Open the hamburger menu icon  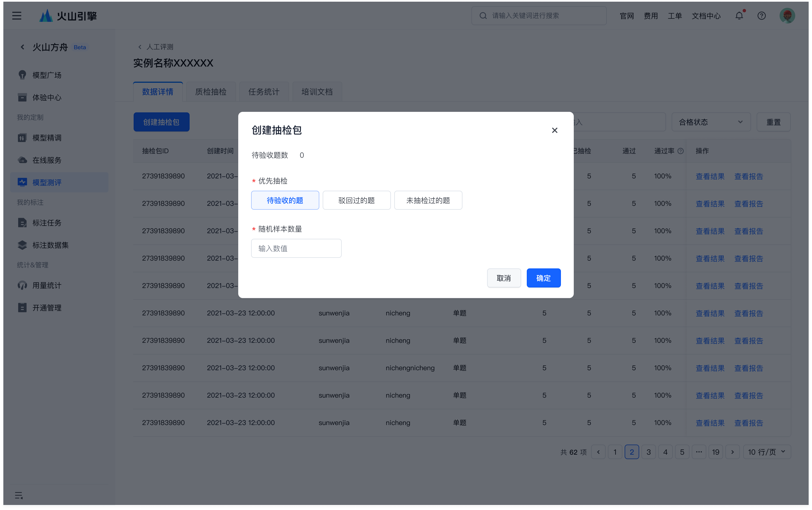point(17,15)
